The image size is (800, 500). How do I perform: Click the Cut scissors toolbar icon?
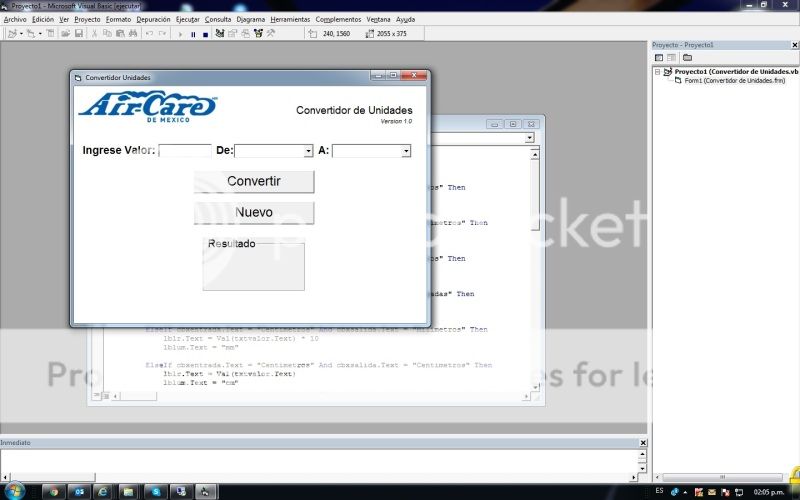click(x=94, y=34)
